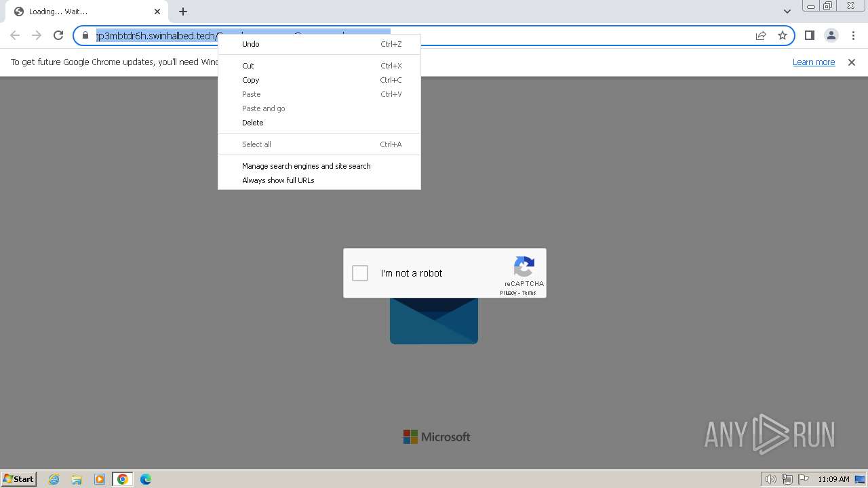Choose Undo from the context menu

coord(319,44)
